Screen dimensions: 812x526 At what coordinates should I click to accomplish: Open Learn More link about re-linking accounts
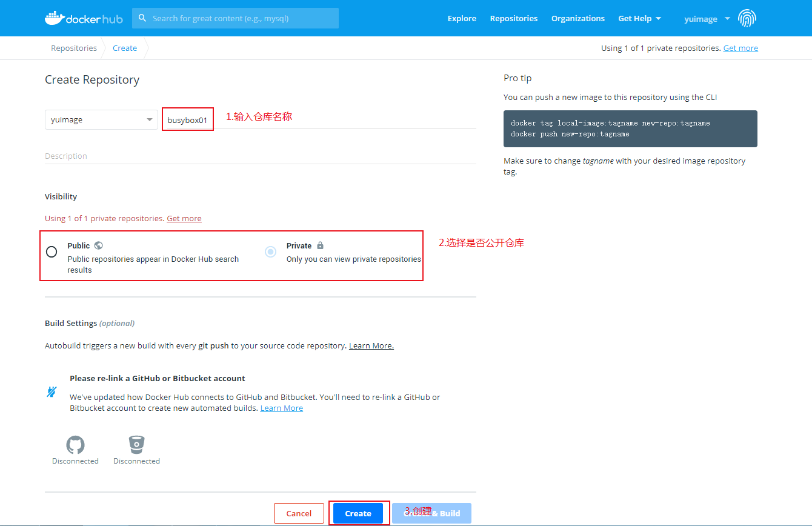[x=282, y=408]
